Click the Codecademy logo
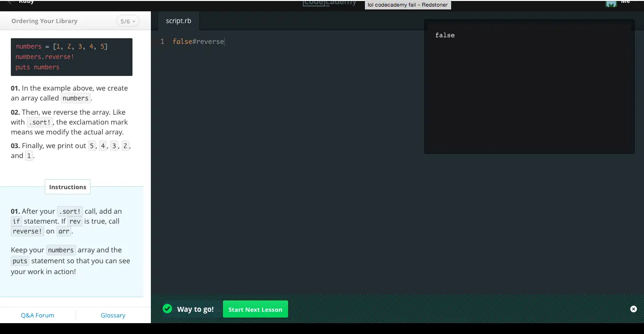The width and height of the screenshot is (644, 334). coord(330,3)
